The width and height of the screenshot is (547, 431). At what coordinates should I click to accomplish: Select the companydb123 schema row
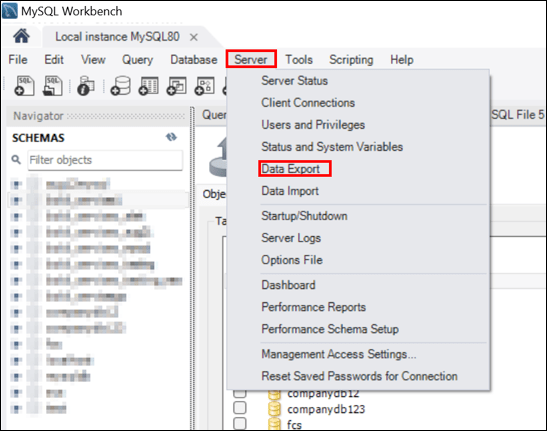point(326,409)
